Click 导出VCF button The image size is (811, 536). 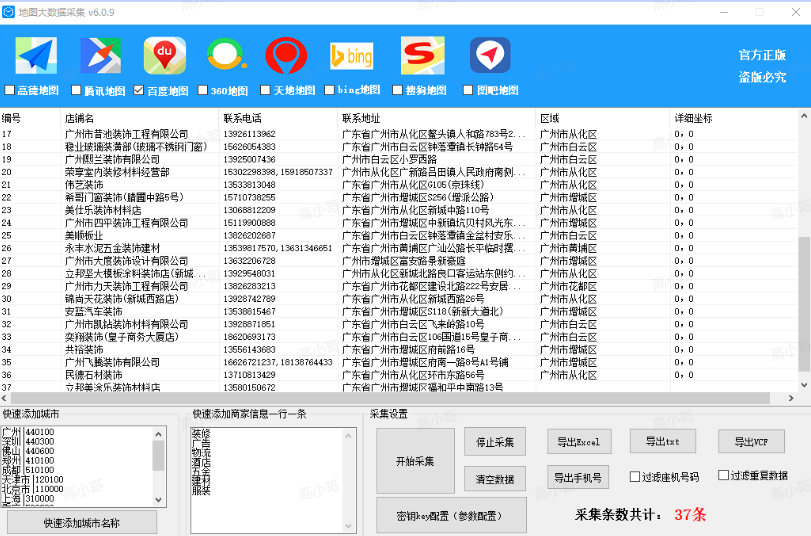[x=751, y=441]
